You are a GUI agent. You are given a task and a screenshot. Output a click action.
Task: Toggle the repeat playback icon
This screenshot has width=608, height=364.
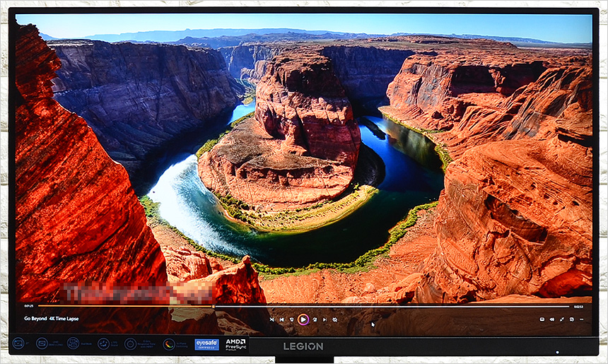(334, 319)
